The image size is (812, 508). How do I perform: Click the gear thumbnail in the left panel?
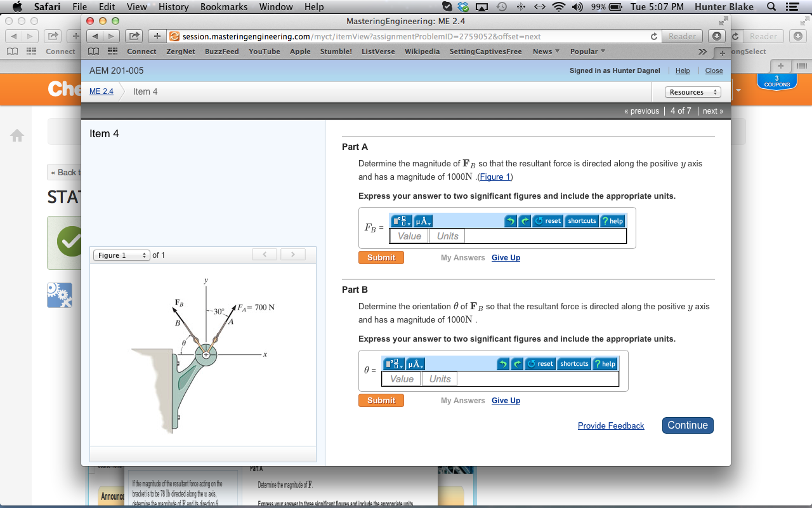pos(59,295)
